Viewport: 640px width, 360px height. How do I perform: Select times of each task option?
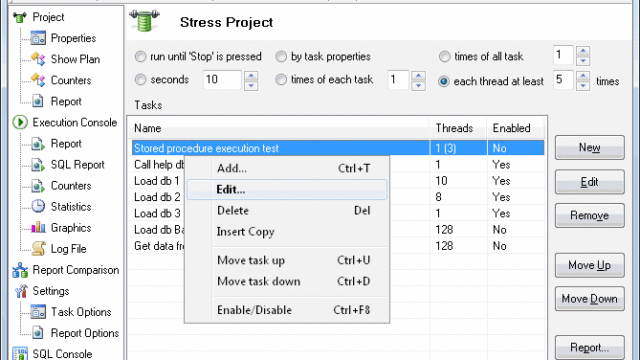pos(281,80)
